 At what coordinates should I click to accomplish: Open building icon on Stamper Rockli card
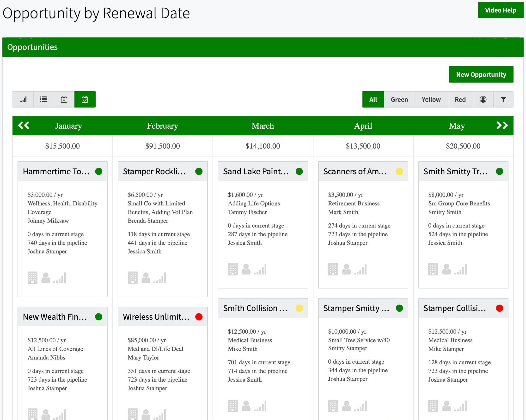pos(133,278)
